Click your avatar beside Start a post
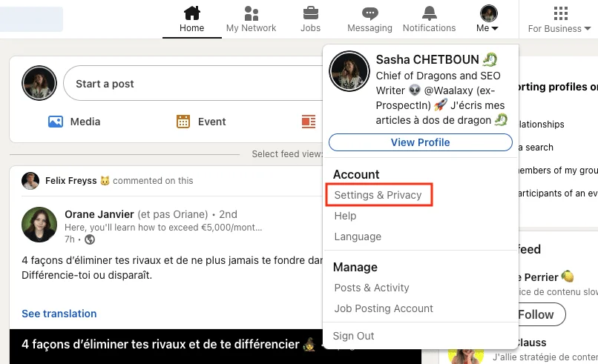 pyautogui.click(x=39, y=83)
